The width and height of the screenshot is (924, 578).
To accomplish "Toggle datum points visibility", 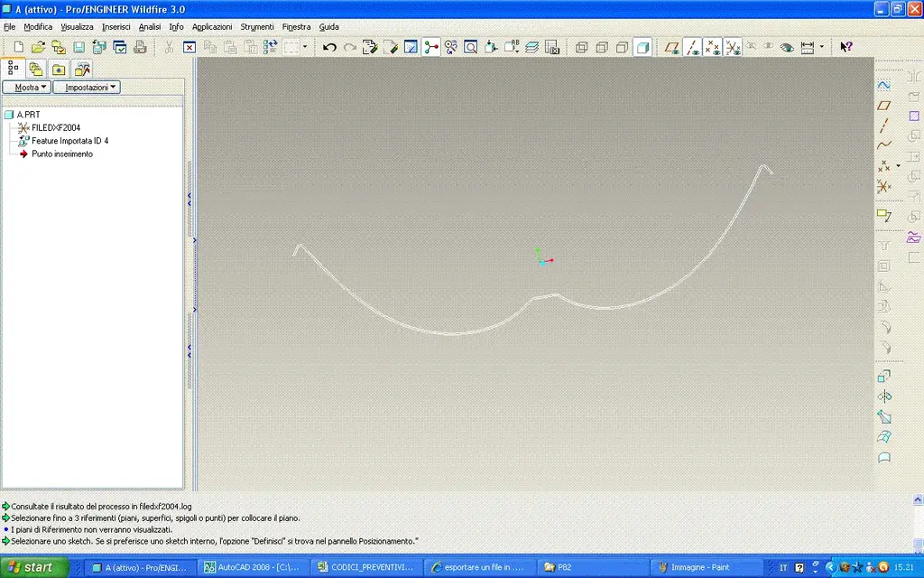I will pyautogui.click(x=713, y=47).
